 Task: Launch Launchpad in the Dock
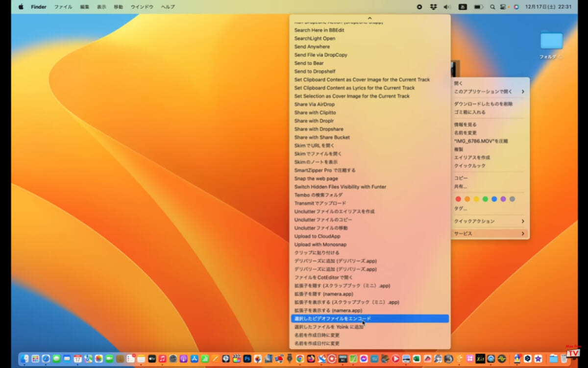(x=35, y=359)
